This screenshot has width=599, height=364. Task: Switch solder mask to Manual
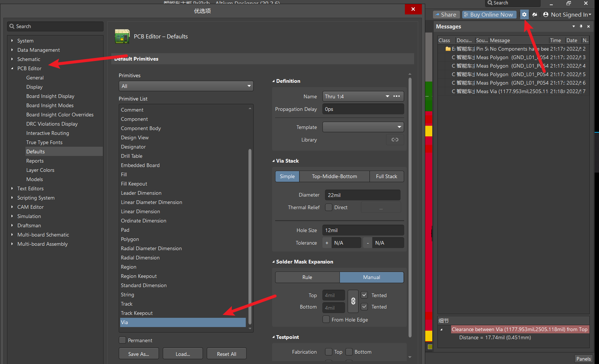[372, 277]
